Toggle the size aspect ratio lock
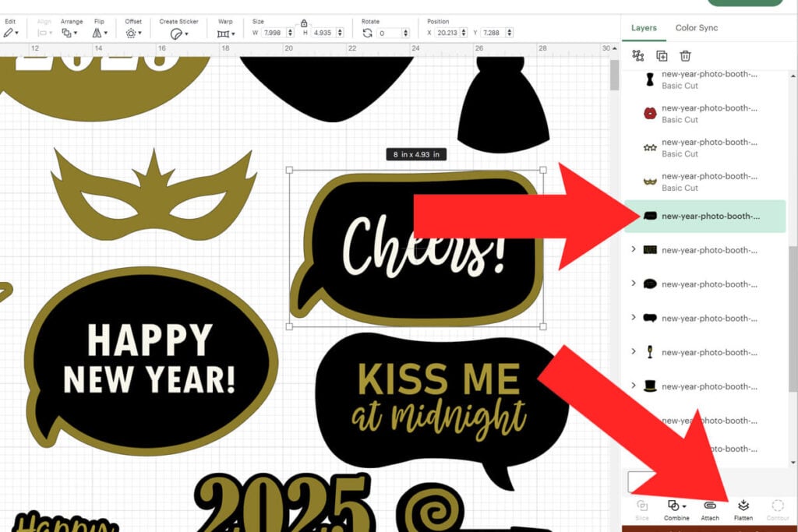This screenshot has width=798, height=532. (x=304, y=23)
